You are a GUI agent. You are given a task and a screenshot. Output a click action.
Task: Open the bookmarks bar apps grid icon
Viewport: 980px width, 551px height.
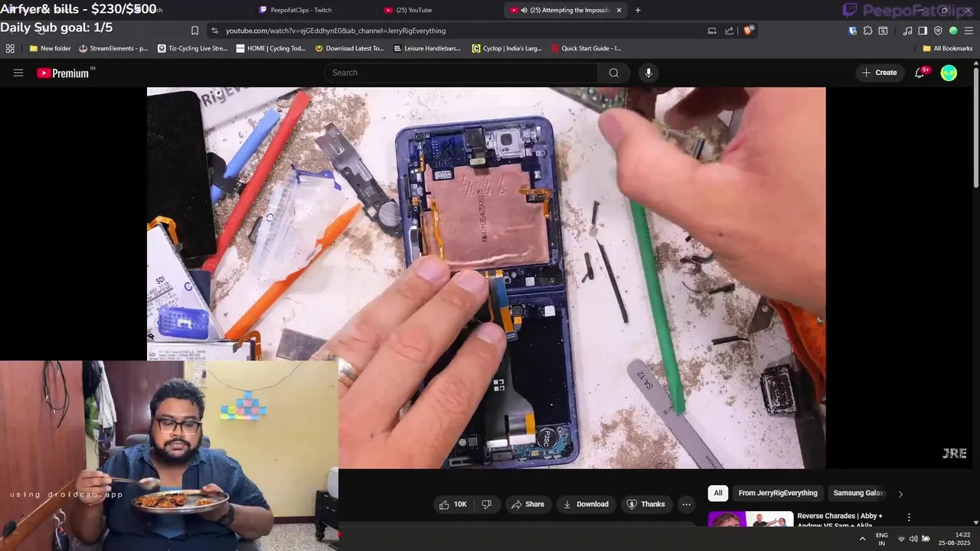10,48
